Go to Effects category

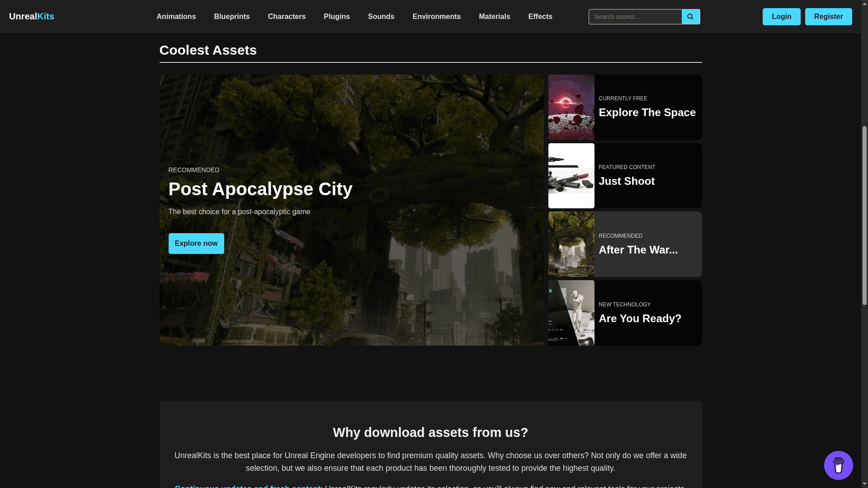click(x=540, y=16)
